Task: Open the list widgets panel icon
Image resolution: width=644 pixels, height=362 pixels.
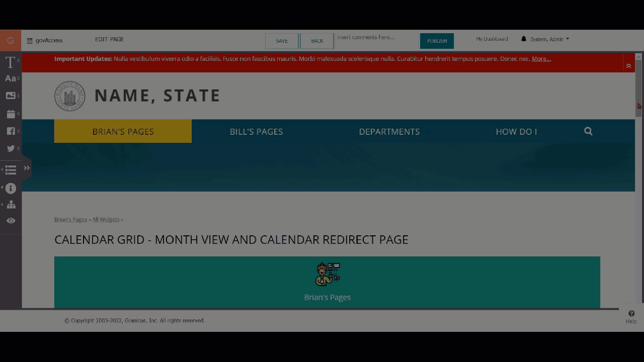Action: pos(11,170)
